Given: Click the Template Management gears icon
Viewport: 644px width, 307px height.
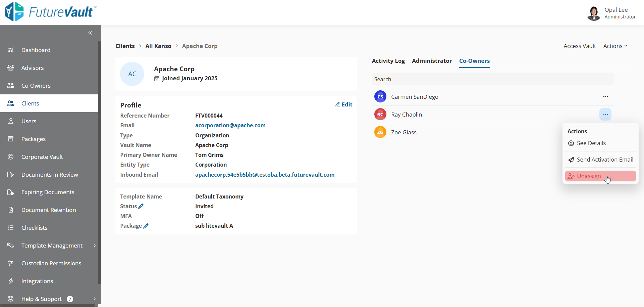Looking at the screenshot, I should click(11, 246).
